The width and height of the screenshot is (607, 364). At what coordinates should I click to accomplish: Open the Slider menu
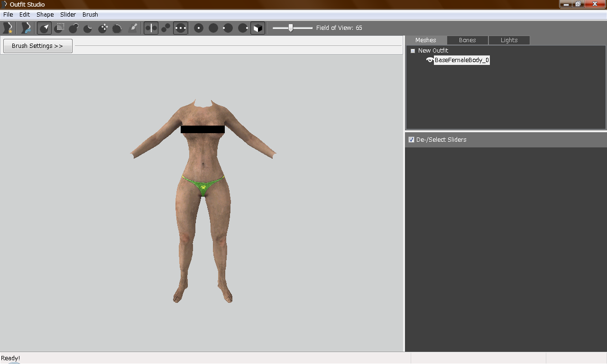[x=68, y=15]
